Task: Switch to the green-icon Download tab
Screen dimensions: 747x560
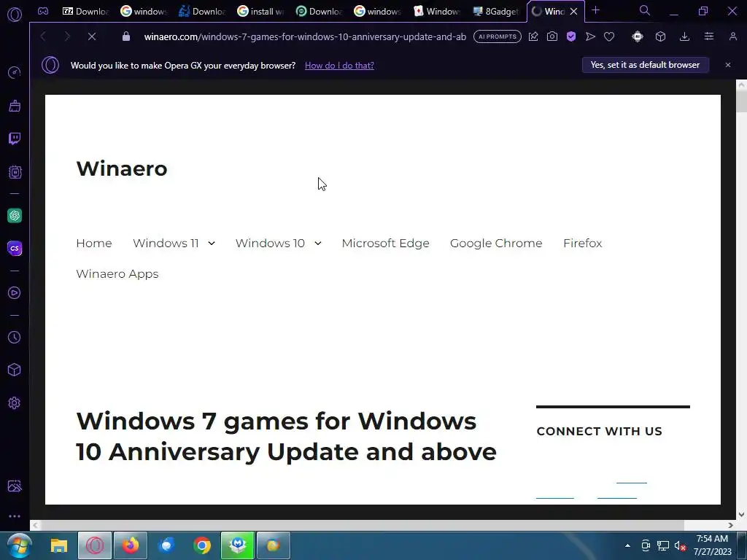Action: 320,11
